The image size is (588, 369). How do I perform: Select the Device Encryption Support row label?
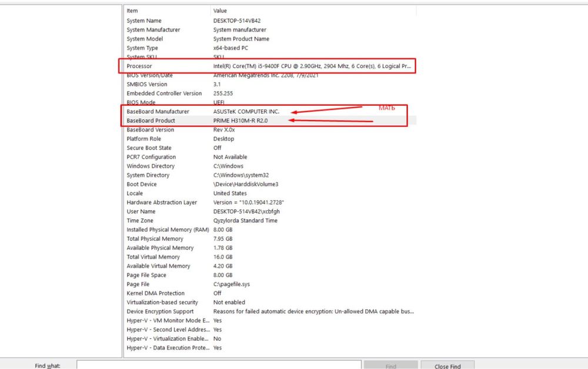tap(160, 311)
